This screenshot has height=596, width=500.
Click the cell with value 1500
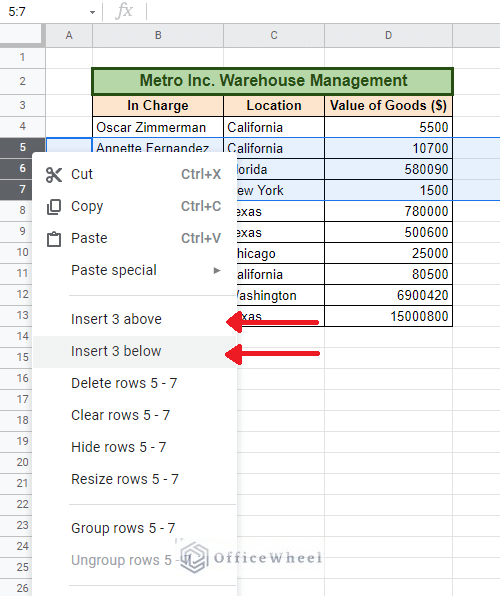click(x=388, y=190)
